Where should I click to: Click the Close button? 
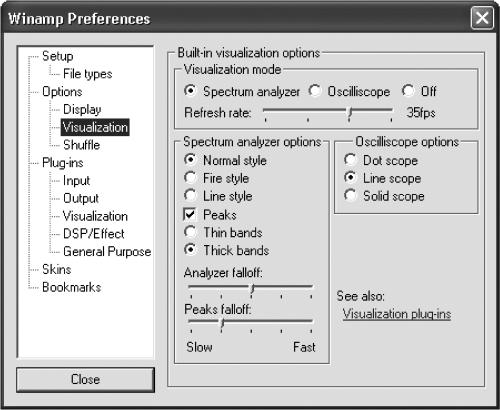(x=85, y=379)
